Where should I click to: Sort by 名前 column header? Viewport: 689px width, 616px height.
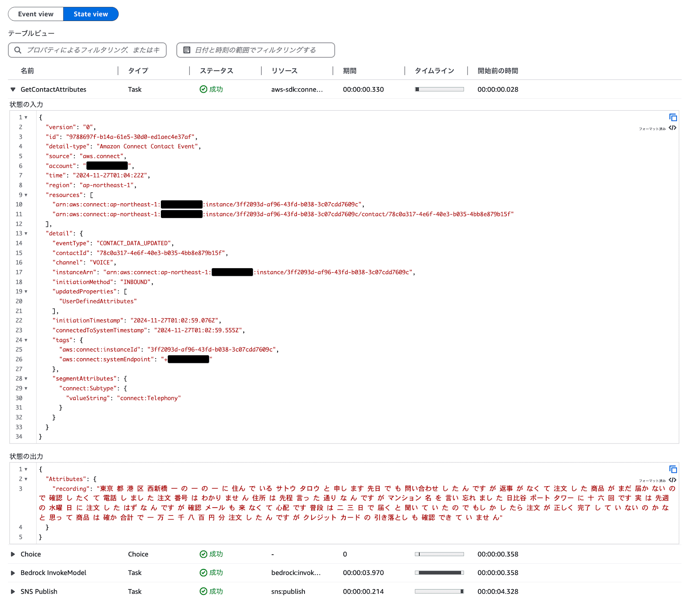tap(27, 71)
